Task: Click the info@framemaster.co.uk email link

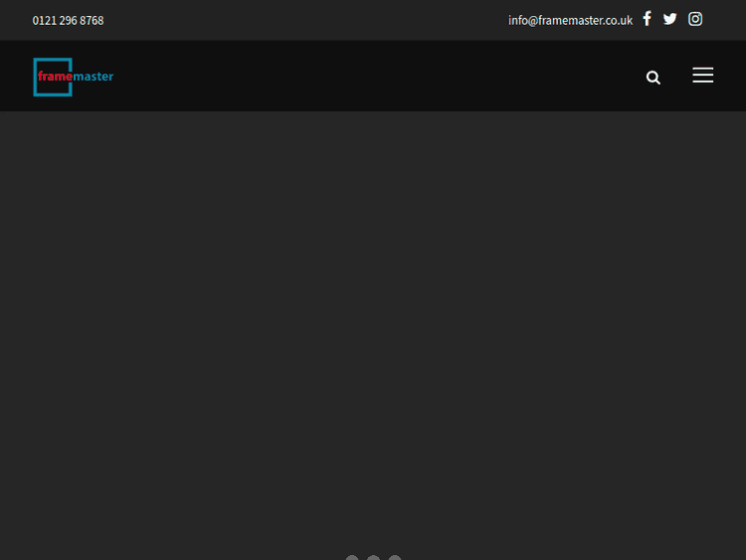Action: coord(570,20)
